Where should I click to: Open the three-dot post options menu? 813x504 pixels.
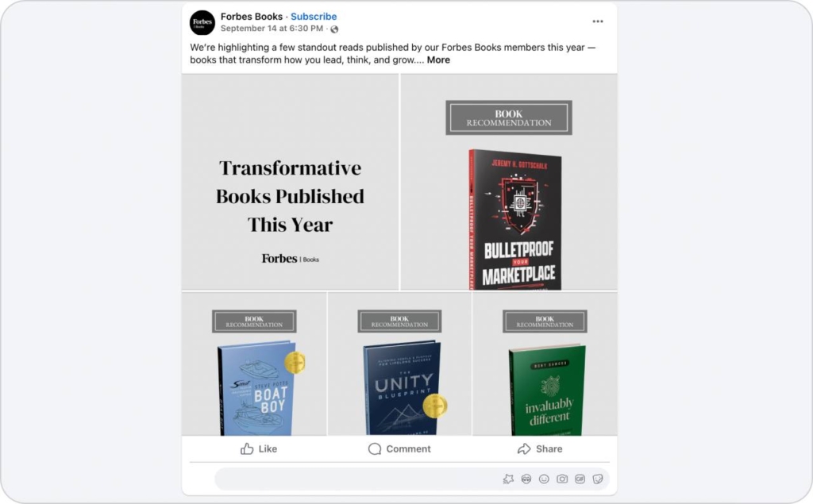coord(598,21)
